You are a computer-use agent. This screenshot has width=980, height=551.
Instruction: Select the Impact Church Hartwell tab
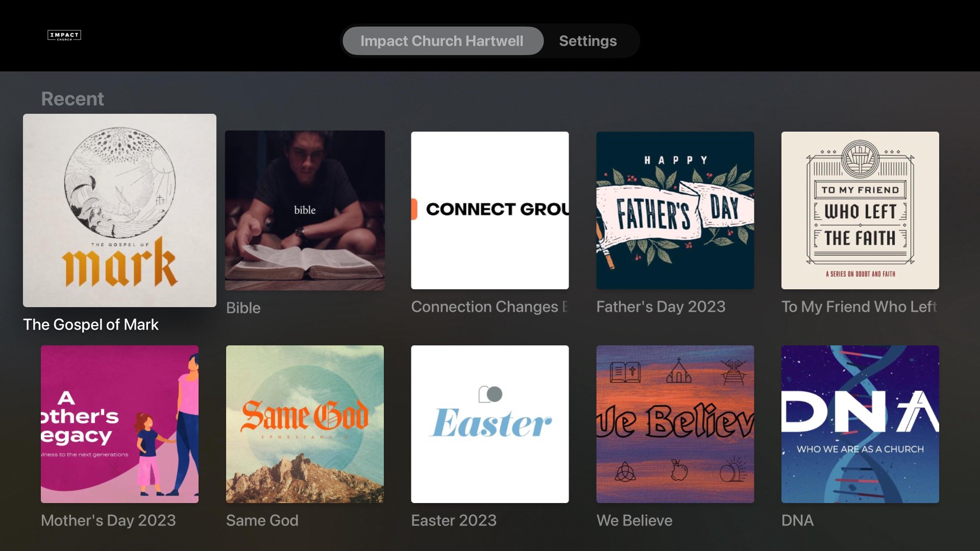[x=442, y=41]
